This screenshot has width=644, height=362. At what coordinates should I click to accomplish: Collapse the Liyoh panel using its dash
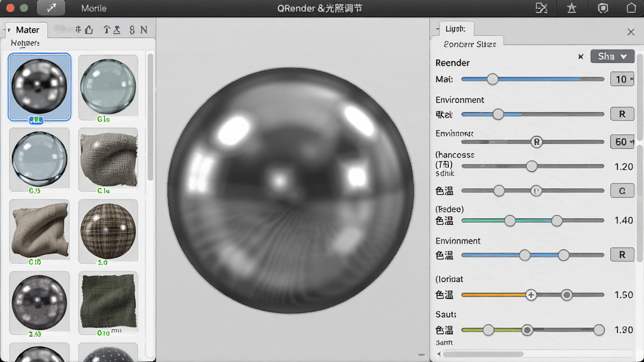(437, 29)
